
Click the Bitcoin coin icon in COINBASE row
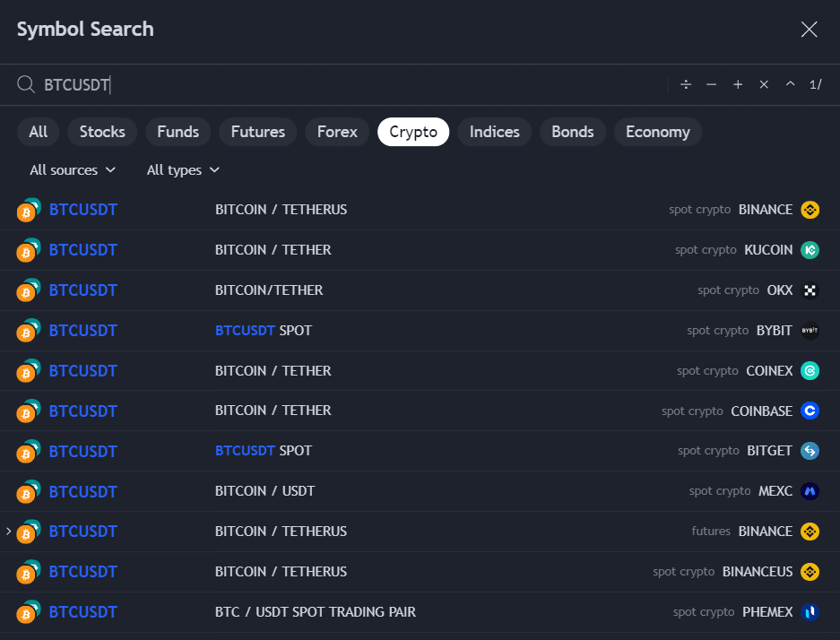click(26, 414)
